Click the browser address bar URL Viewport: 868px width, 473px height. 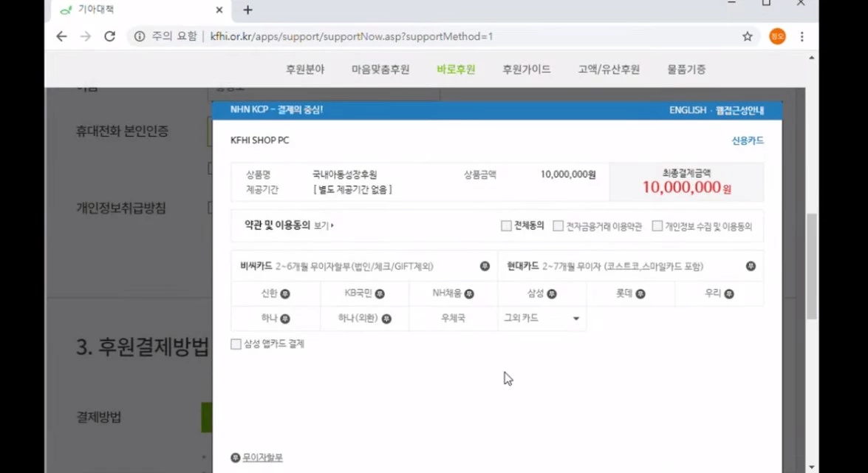point(352,36)
